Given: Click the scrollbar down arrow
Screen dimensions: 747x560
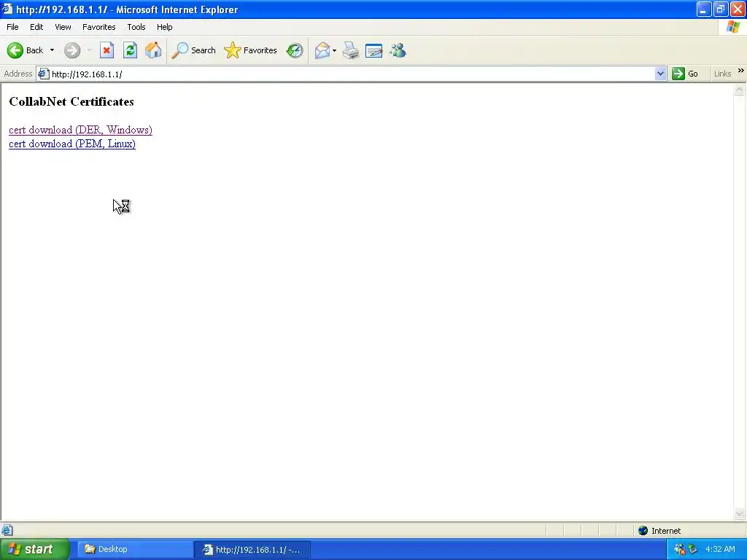Looking at the screenshot, I should 740,513.
